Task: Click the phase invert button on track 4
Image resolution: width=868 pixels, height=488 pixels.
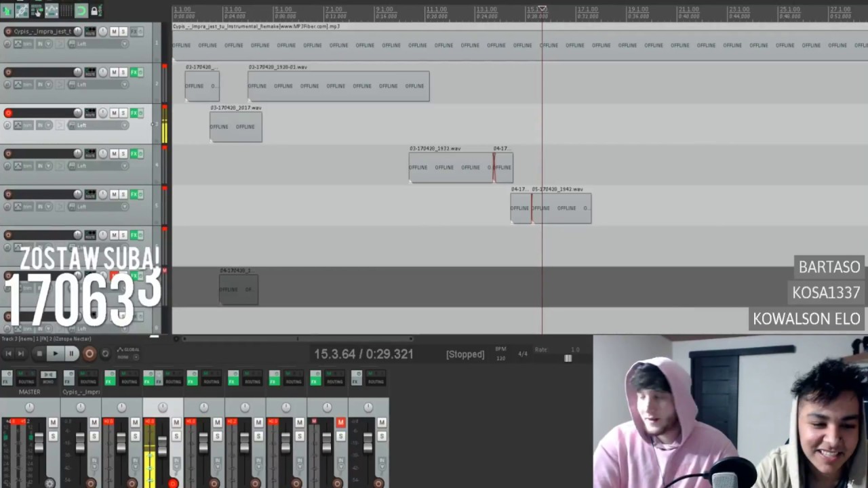Action: pyautogui.click(x=7, y=166)
